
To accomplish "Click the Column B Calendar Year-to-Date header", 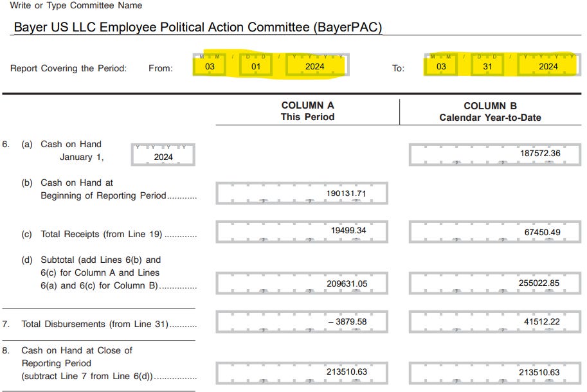I will 490,112.
